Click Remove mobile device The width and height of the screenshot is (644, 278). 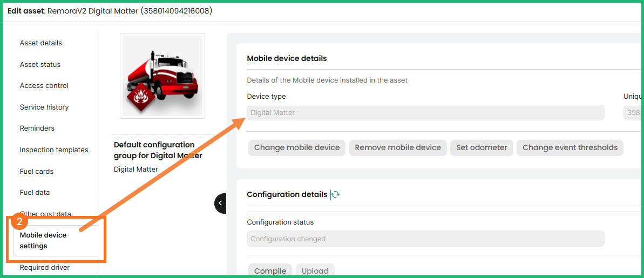398,148
